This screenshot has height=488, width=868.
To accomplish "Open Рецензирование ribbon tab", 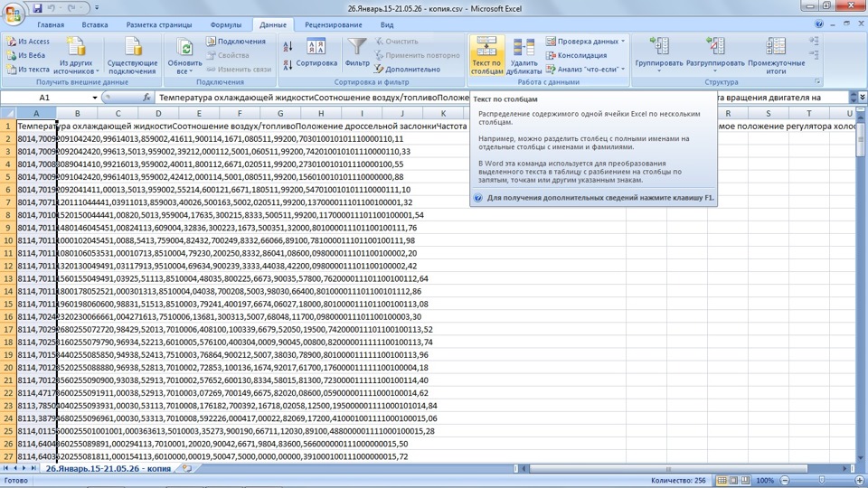I will pos(334,25).
